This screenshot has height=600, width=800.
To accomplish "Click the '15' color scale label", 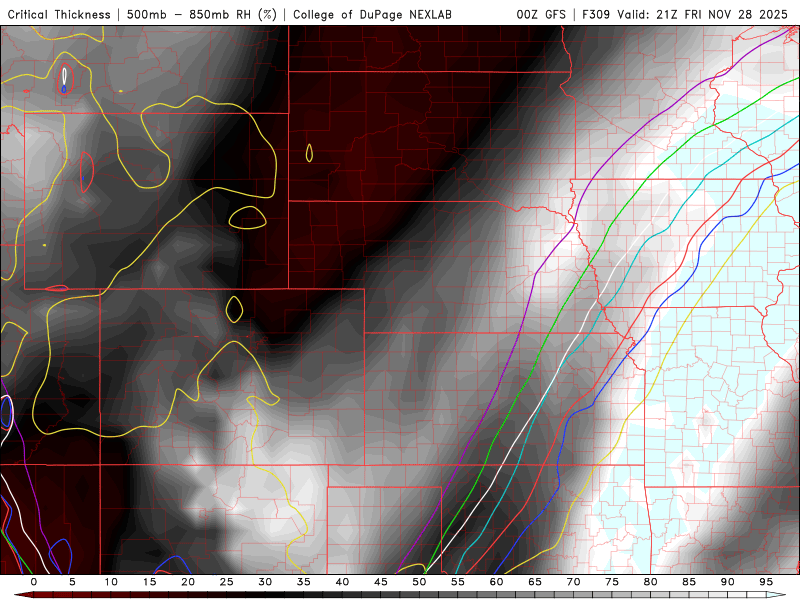I will (x=149, y=582).
